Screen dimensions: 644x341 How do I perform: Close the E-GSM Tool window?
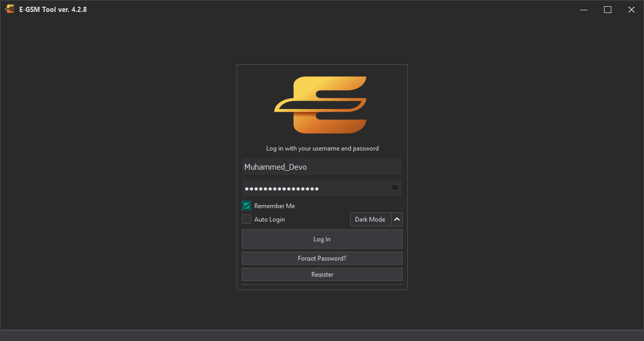[632, 9]
